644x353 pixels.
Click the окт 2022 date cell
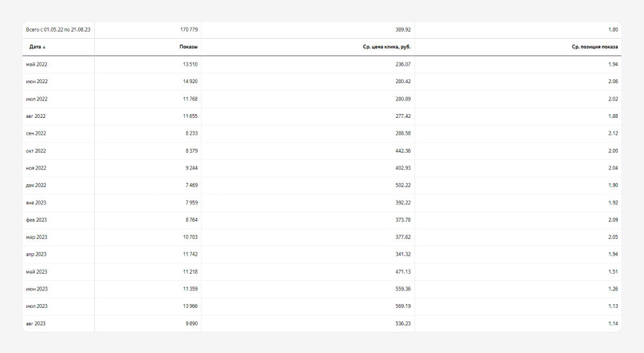(36, 151)
